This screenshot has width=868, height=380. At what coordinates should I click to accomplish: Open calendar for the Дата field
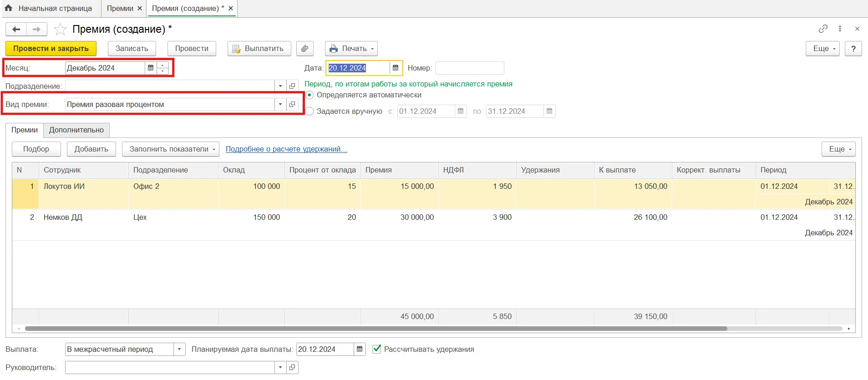click(396, 68)
